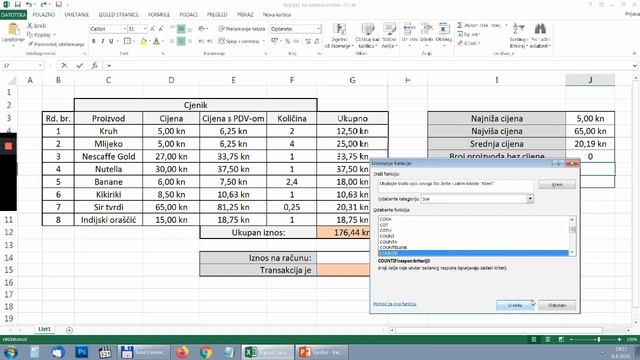Screen dimensions: 640x360
Task: Click the Odustani (Cancel) dialog button
Action: point(557,305)
